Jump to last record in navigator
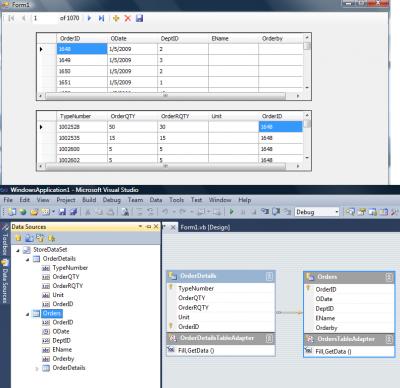400x388 pixels. (101, 18)
